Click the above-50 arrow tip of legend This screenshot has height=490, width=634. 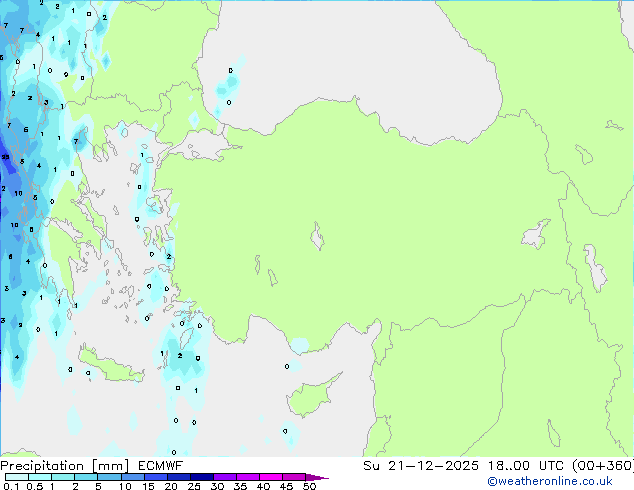click(317, 477)
